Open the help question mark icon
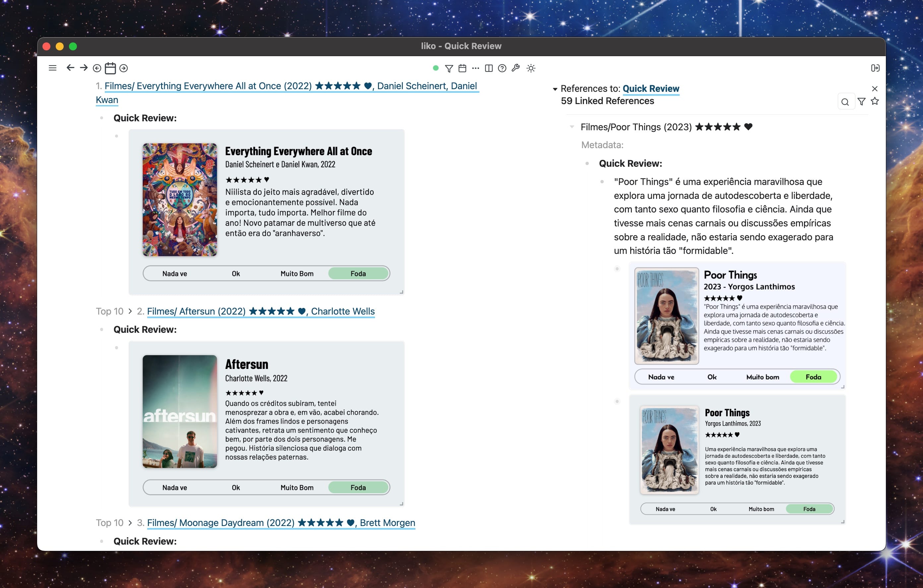 502,68
